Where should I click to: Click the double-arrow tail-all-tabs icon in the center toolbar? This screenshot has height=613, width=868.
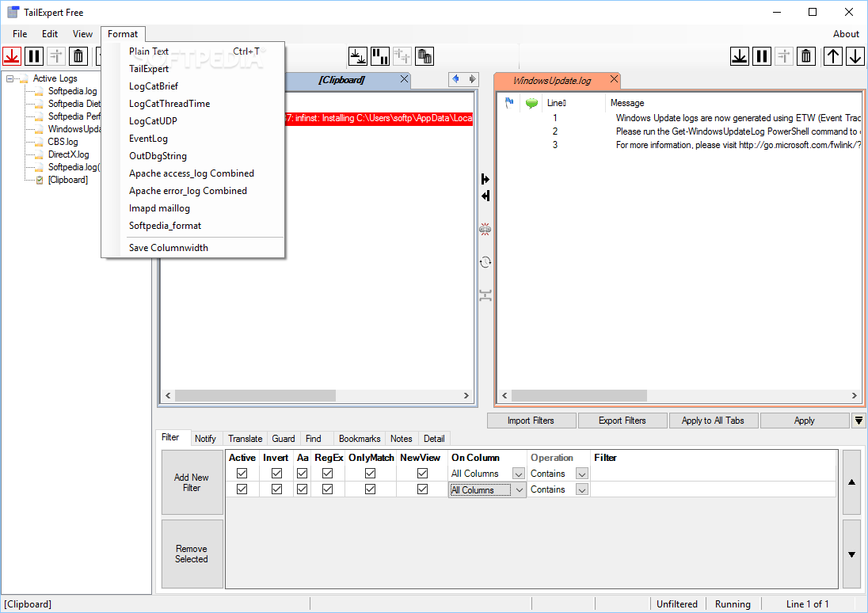[x=358, y=56]
